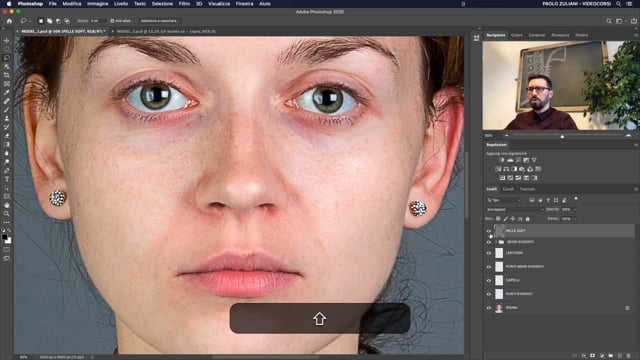
Task: Click Add to Selection mode icon
Action: (49, 21)
